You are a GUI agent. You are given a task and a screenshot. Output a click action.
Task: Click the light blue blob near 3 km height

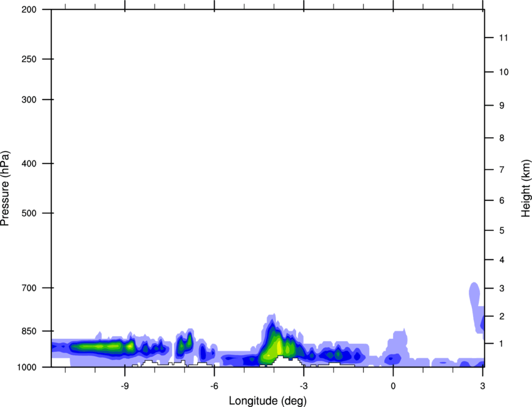(x=474, y=295)
